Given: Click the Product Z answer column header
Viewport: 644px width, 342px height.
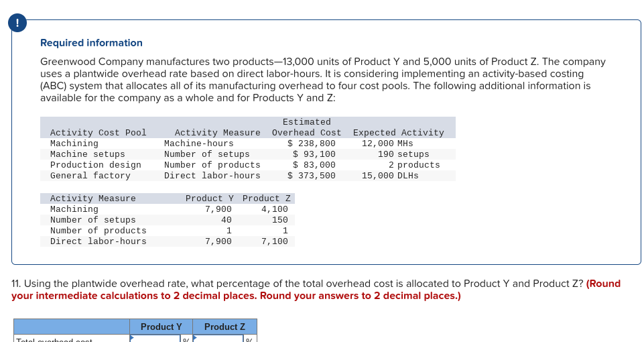Looking at the screenshot, I should tap(224, 327).
